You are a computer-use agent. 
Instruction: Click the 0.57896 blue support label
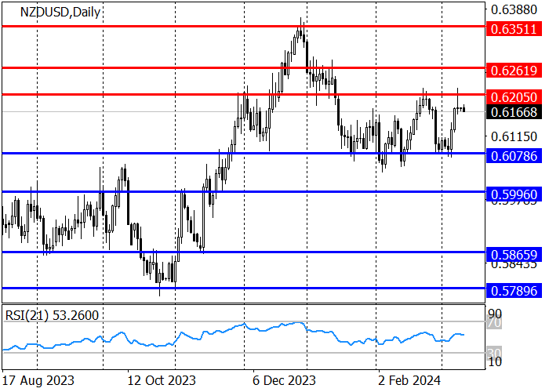514,291
